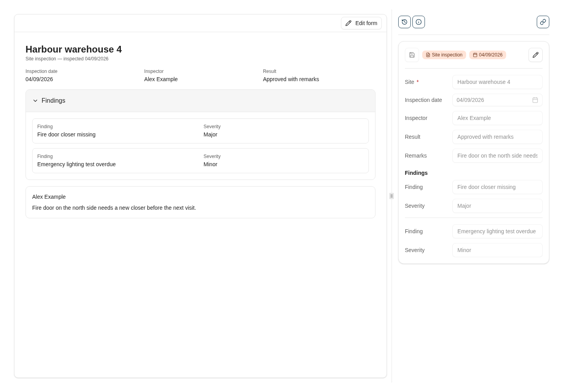
Task: Click the Edit form button
Action: coord(361,23)
